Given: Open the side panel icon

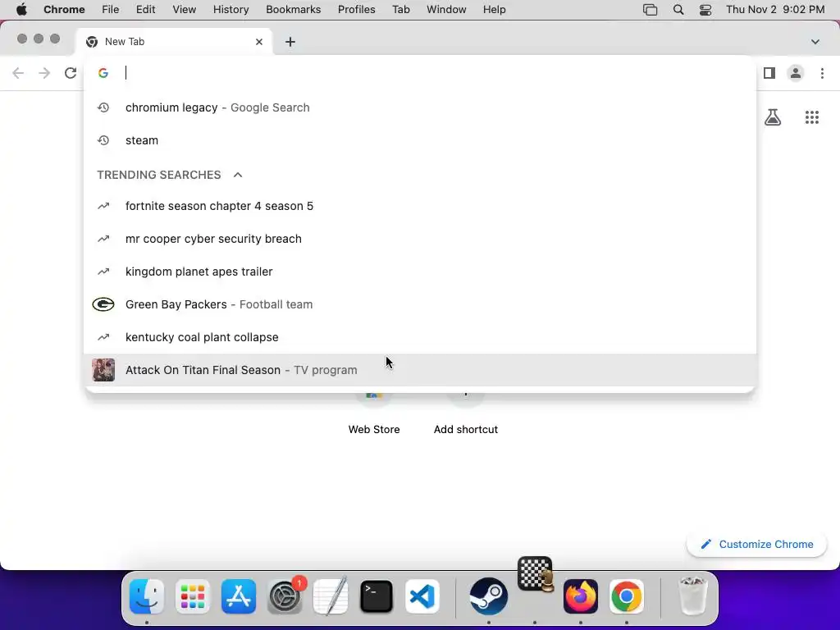Looking at the screenshot, I should tap(769, 73).
